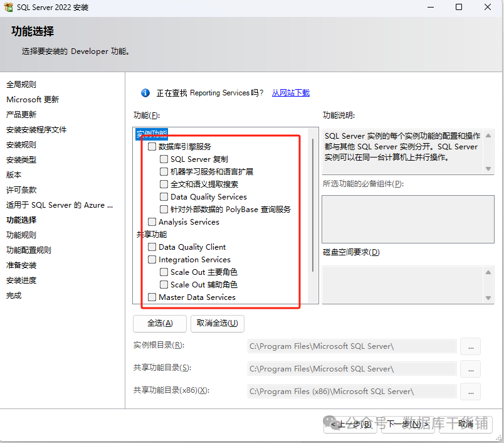Select the 准备安装 step
The width and height of the screenshot is (504, 443).
pyautogui.click(x=21, y=265)
